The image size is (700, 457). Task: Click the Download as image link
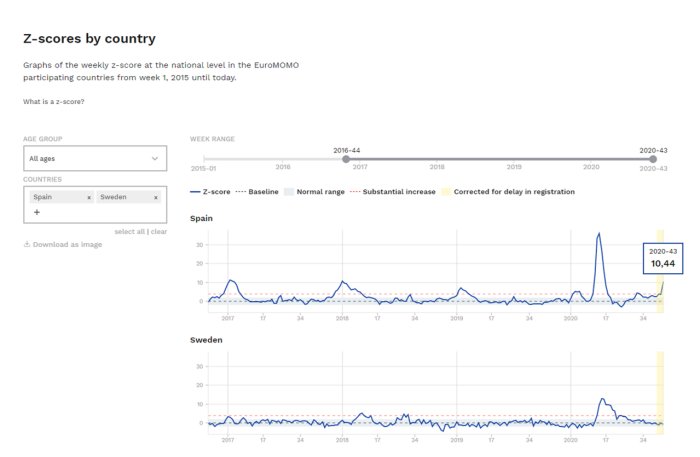67,245
